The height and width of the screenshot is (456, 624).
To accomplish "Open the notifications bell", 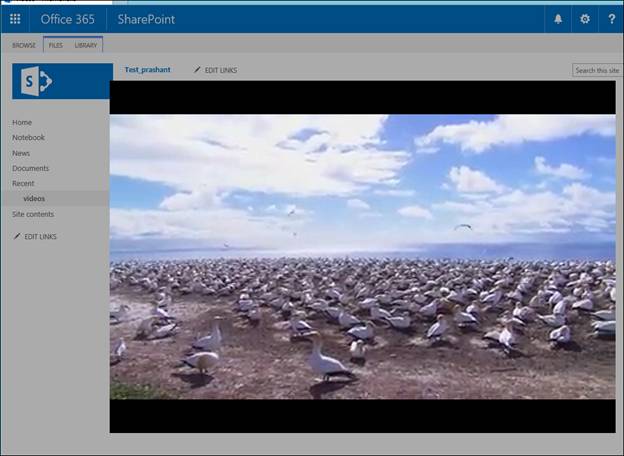I will (558, 19).
